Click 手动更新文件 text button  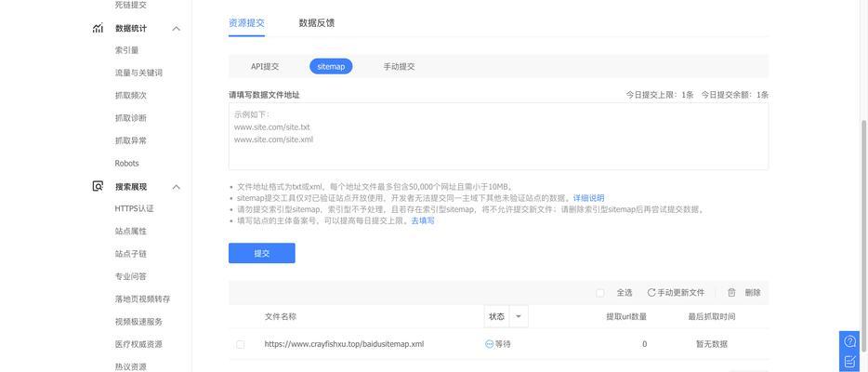(681, 293)
